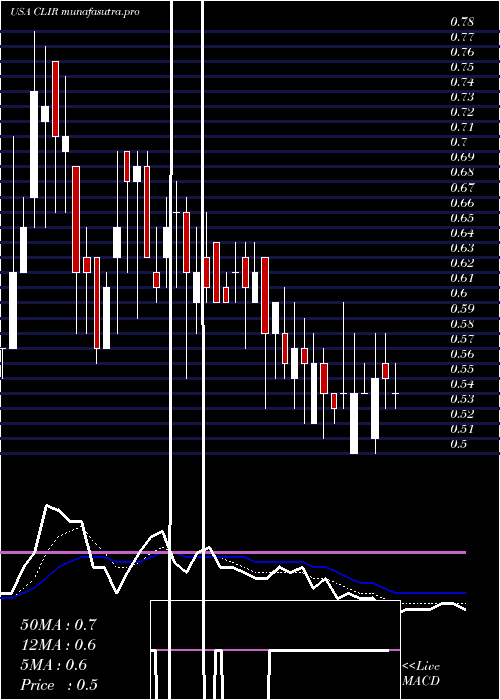Click the 0.62 price level label
The height and width of the screenshot is (700, 500).
coord(462,263)
